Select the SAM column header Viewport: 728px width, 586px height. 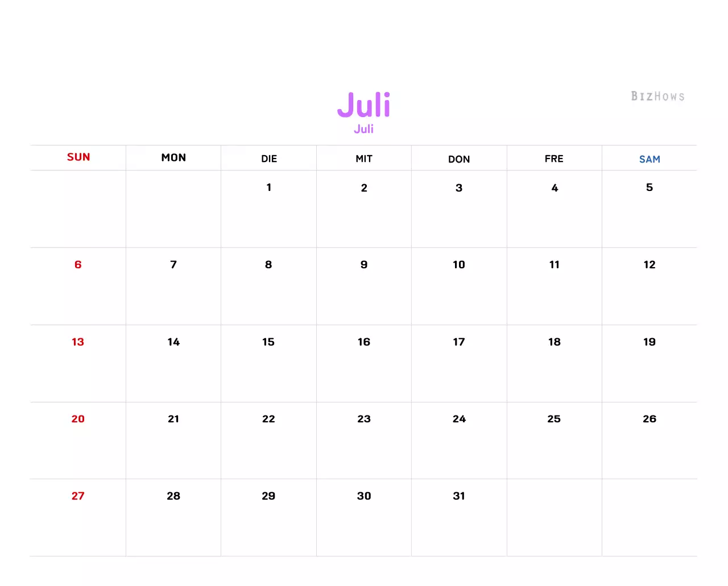click(x=650, y=159)
